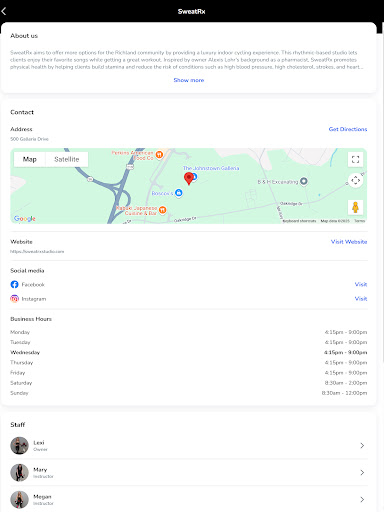This screenshot has height=512, width=384.
Task: Visit the Instagram page link
Action: coord(361,299)
